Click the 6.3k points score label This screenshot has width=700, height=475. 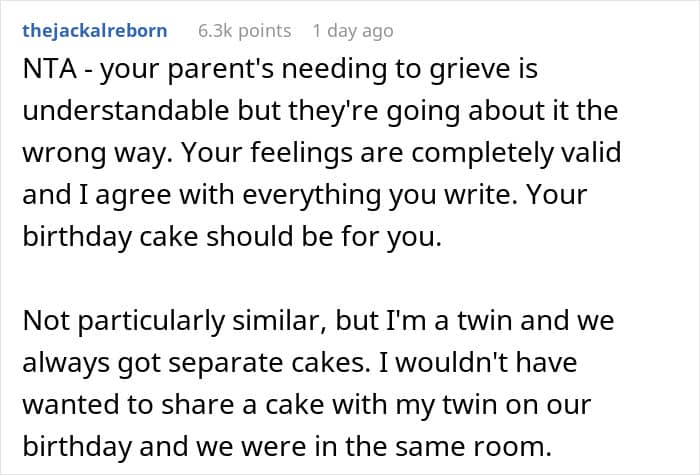pyautogui.click(x=244, y=31)
